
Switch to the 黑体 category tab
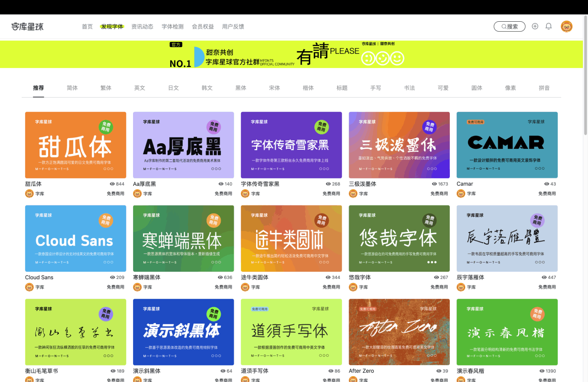pos(241,88)
